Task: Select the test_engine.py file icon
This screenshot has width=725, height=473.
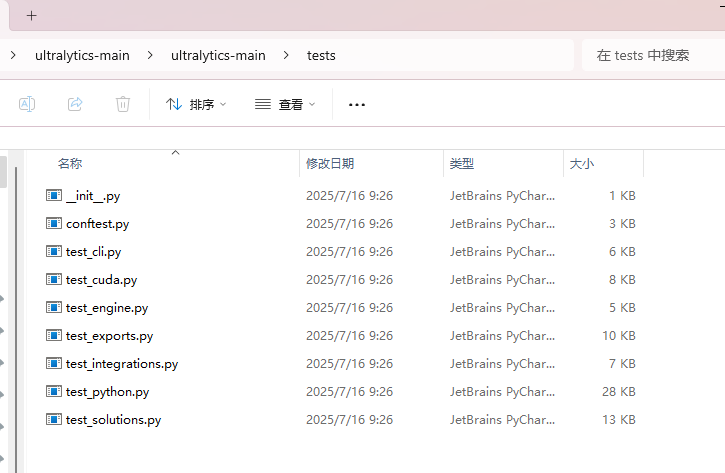Action: (x=54, y=307)
